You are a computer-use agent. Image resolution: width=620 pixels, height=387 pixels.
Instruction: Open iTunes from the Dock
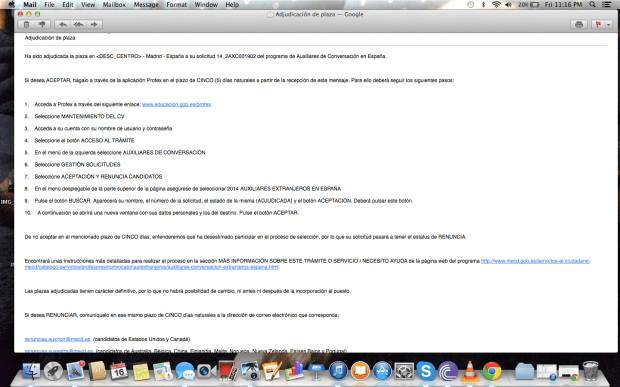[338, 371]
